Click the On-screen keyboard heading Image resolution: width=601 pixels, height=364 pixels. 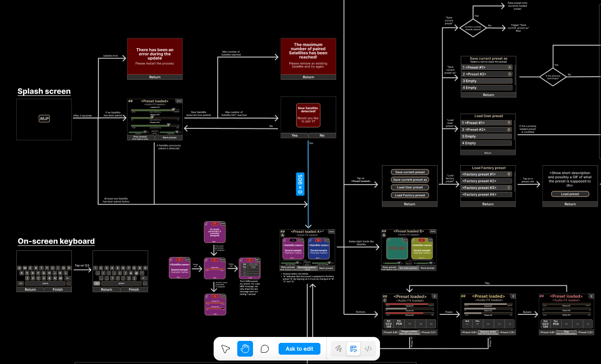pyautogui.click(x=56, y=241)
